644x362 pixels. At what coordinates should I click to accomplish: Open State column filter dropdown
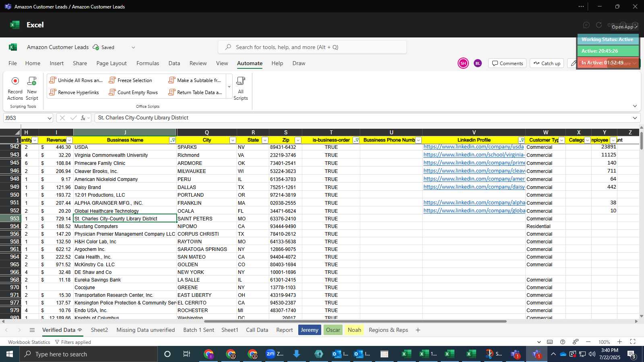click(x=265, y=140)
